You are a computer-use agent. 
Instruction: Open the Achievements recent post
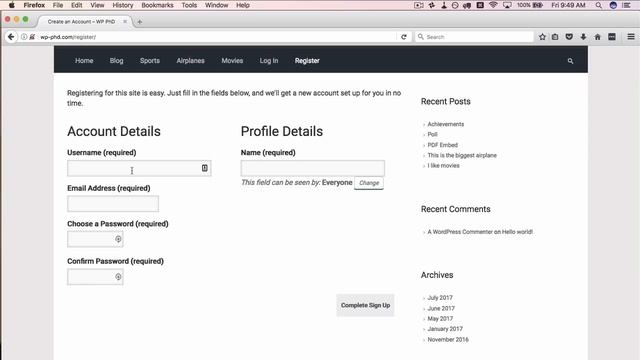tap(446, 124)
